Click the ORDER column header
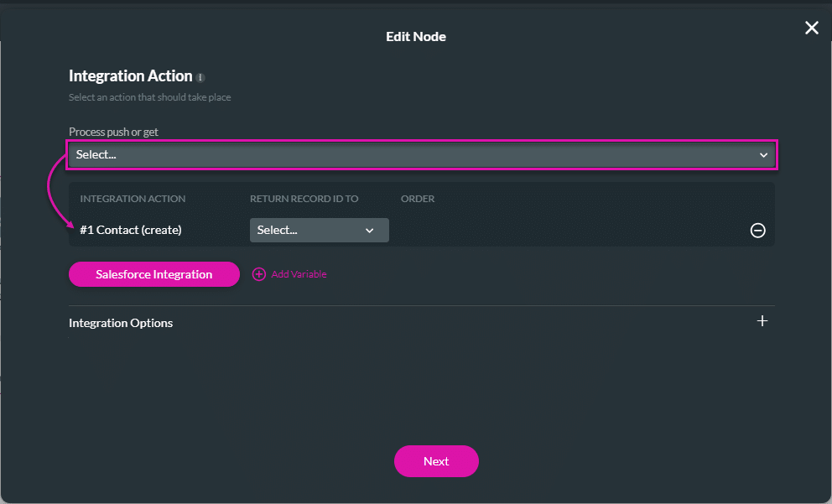This screenshot has height=504, width=832. tap(418, 199)
